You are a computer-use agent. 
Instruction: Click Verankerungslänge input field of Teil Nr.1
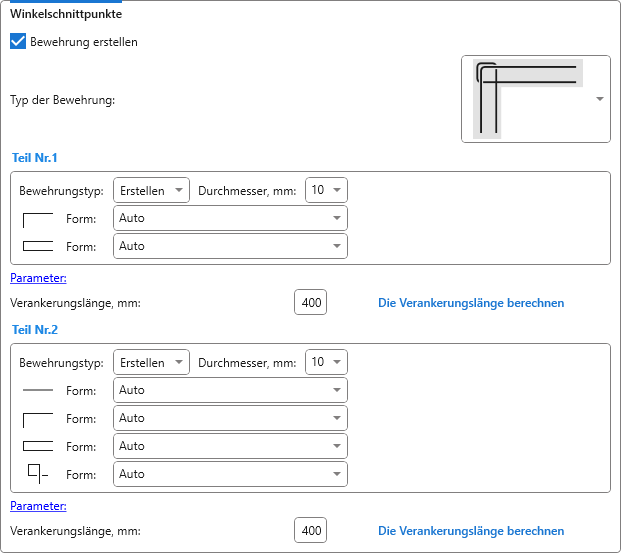[x=311, y=302]
